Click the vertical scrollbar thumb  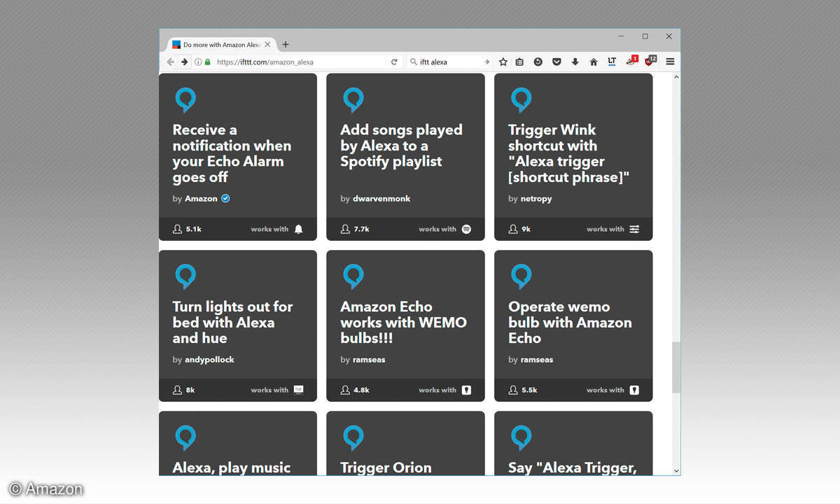[675, 367]
